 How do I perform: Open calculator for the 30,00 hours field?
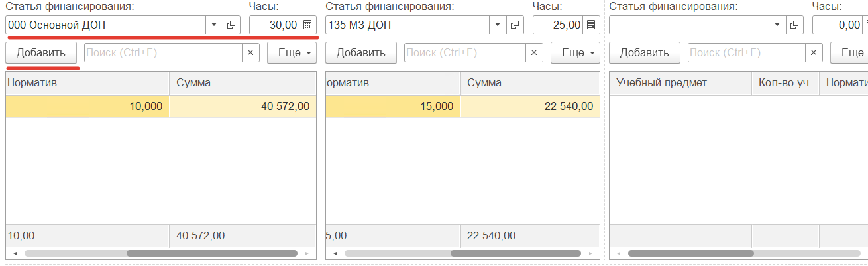(x=307, y=25)
